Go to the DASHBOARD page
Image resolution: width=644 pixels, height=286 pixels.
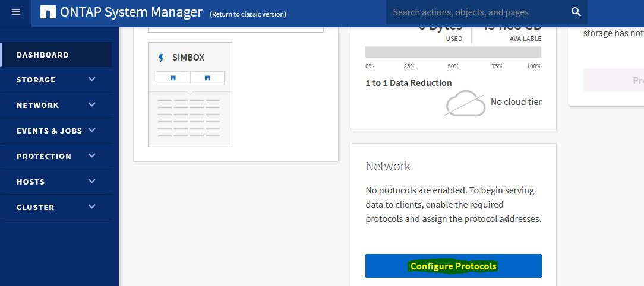56,55
